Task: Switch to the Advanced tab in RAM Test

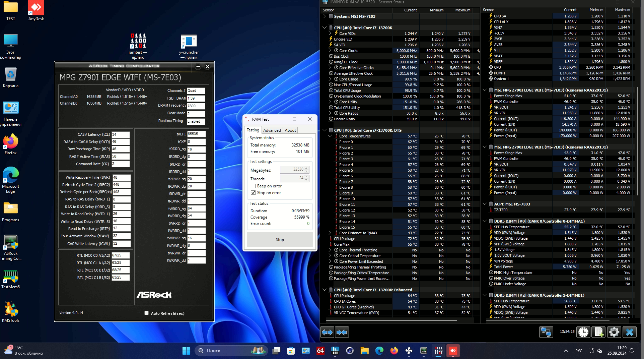Action: coord(272,130)
